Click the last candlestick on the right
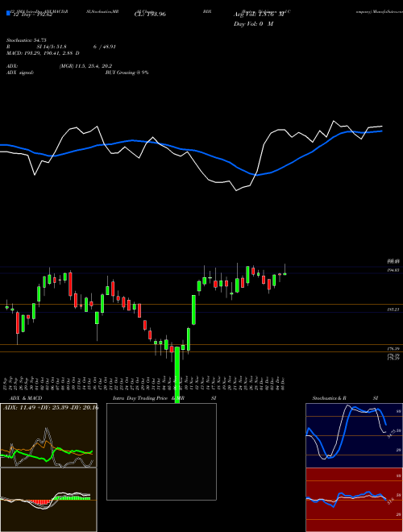This screenshot has height=532, width=403. click(285, 273)
